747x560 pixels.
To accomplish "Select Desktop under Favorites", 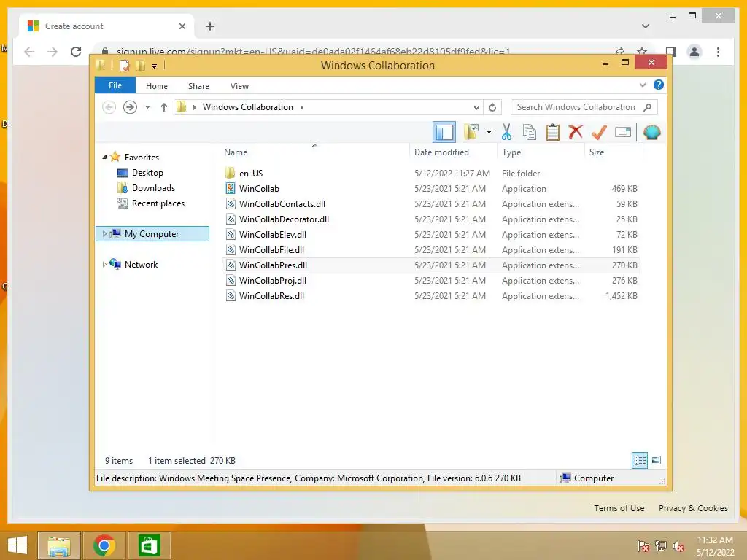I will click(x=147, y=172).
